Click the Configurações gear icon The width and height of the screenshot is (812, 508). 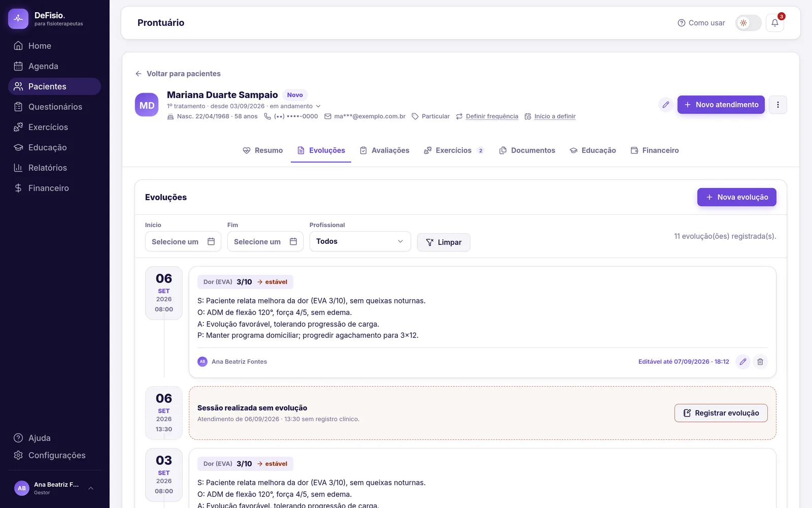(18, 455)
